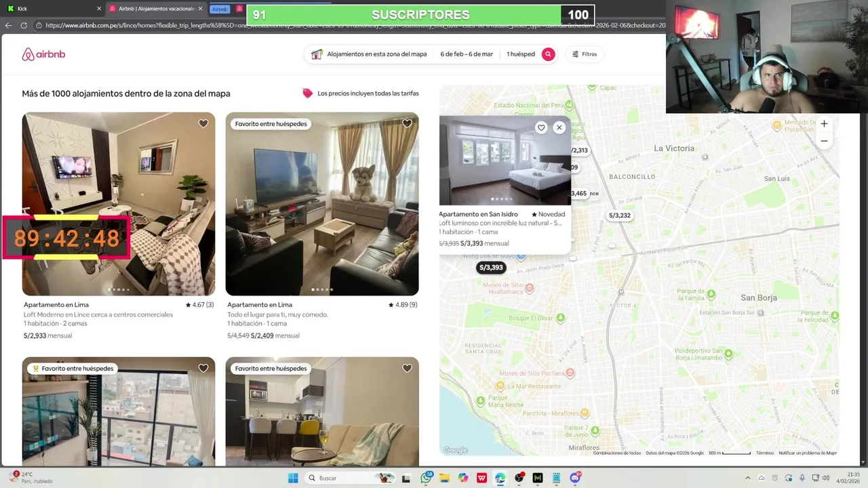Open the Windows Start menu
The width and height of the screenshot is (868, 488).
293,478
